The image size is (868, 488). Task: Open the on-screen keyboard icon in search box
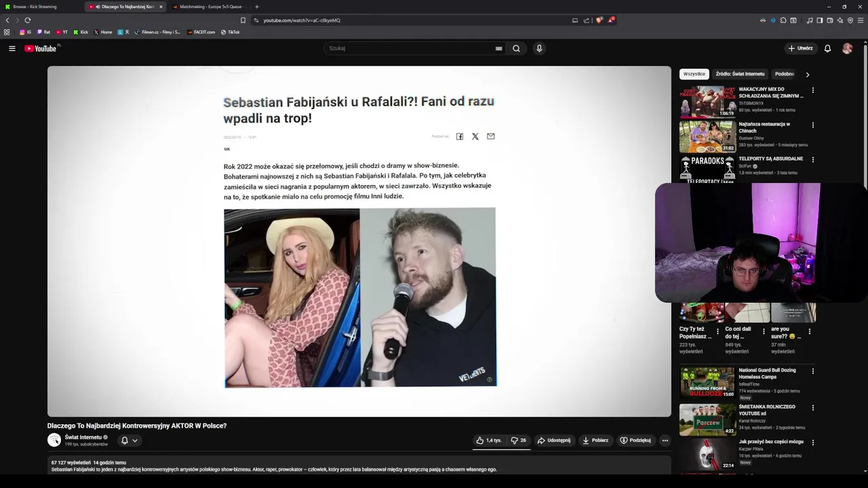[x=498, y=48]
